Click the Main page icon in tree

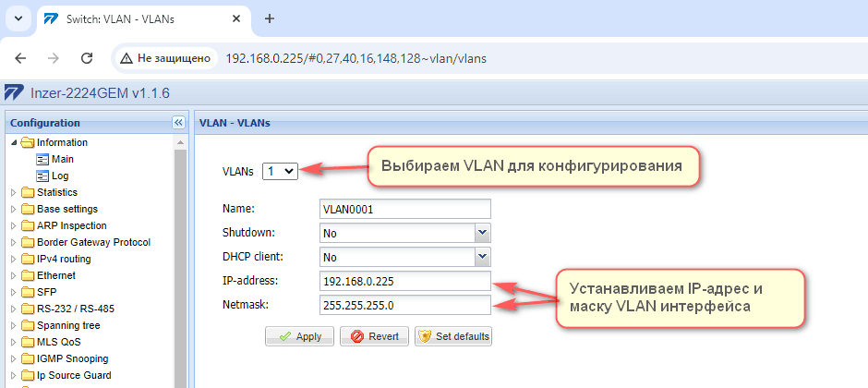click(42, 160)
